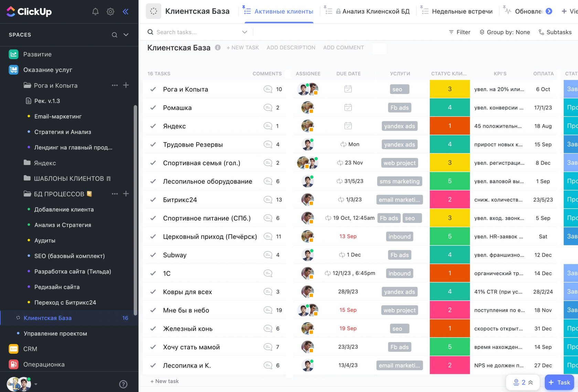Image resolution: width=578 pixels, height=392 pixels.
Task: Sort by DUE DATE column header
Action: pyautogui.click(x=349, y=74)
